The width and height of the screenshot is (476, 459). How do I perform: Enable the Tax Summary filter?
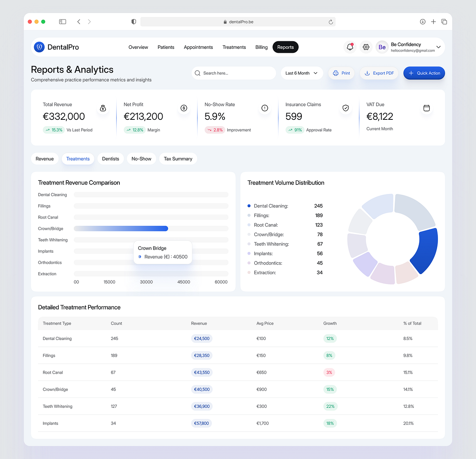click(x=178, y=159)
